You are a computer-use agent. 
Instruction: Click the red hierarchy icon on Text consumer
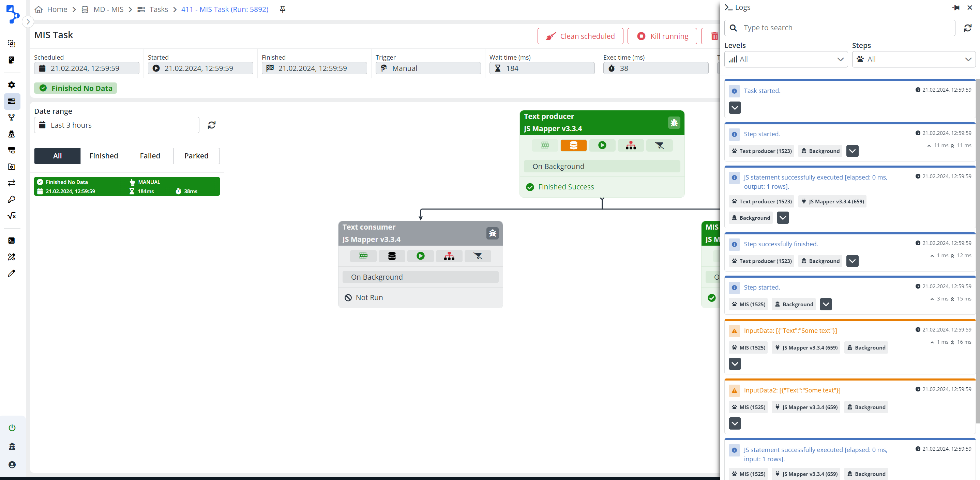[x=449, y=256]
